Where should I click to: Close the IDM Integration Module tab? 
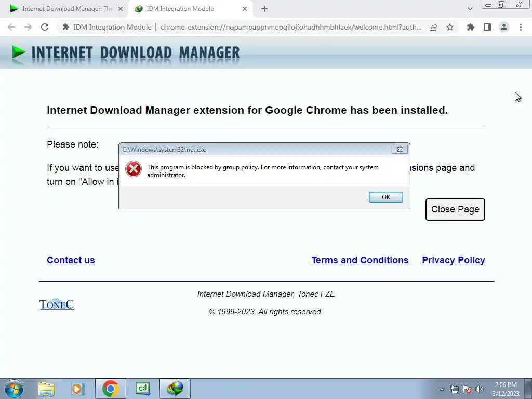click(x=245, y=9)
